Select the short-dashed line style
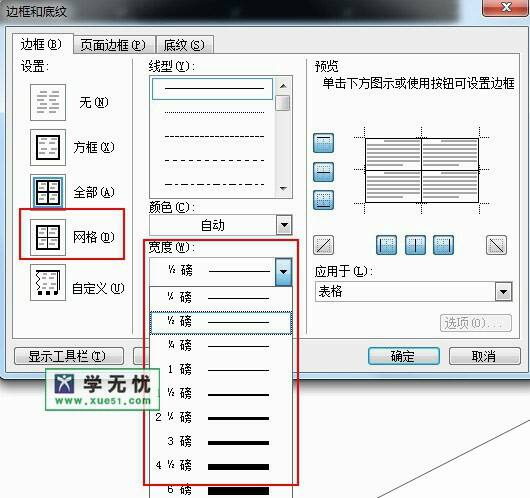 pos(212,137)
